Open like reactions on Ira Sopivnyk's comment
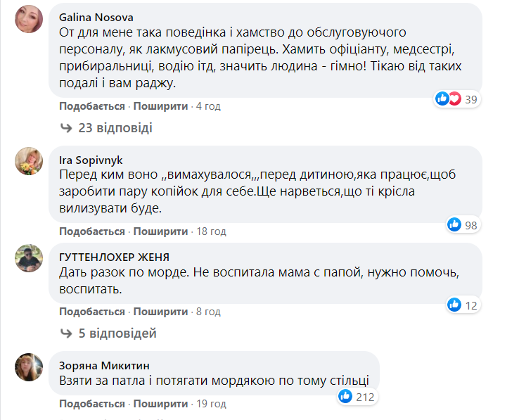Image resolution: width=519 pixels, height=420 pixels. (462, 224)
